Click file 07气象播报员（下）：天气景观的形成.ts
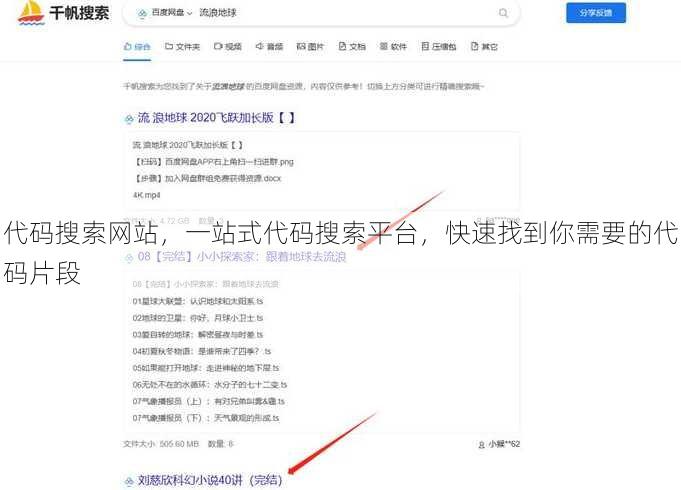681x490 pixels. click(x=206, y=418)
